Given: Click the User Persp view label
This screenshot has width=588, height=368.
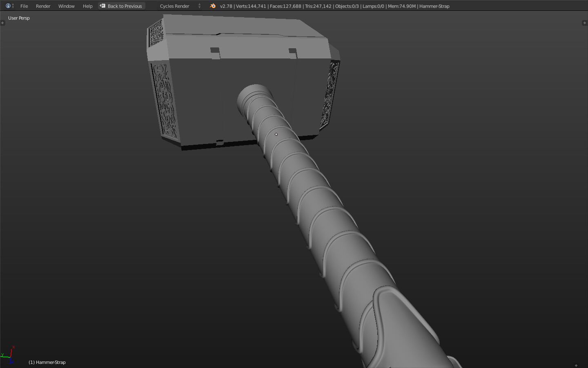Looking at the screenshot, I should [x=19, y=18].
